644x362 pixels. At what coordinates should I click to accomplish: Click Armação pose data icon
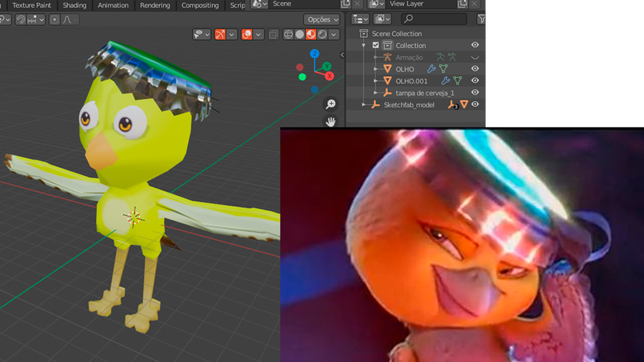(440, 57)
